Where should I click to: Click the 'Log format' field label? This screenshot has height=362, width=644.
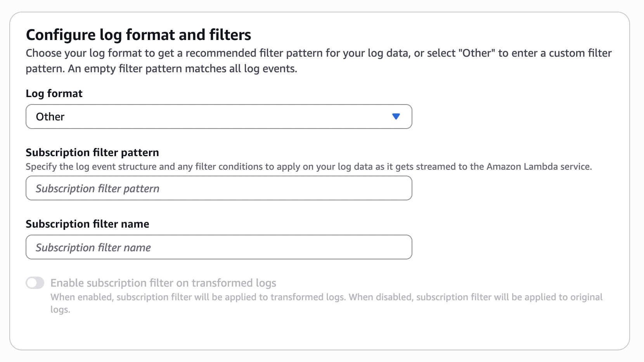(54, 94)
